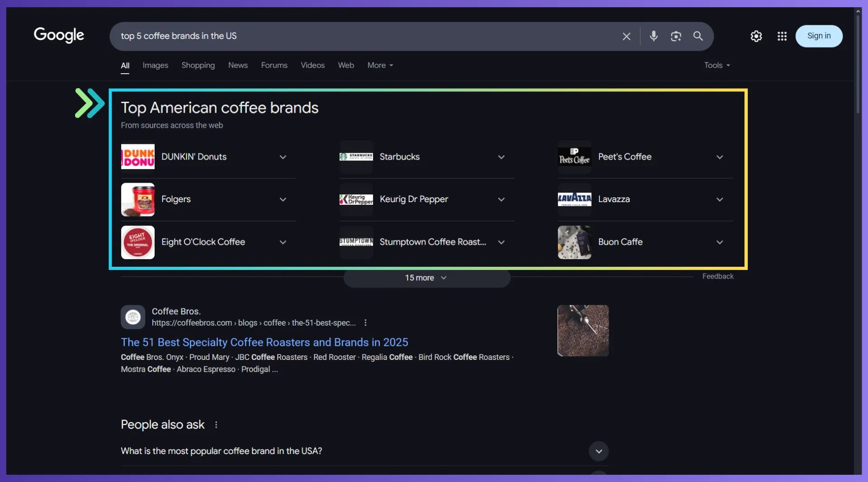Viewport: 868px width, 482px height.
Task: Open The 51 Best Specialty Coffee Roasters link
Action: (264, 342)
